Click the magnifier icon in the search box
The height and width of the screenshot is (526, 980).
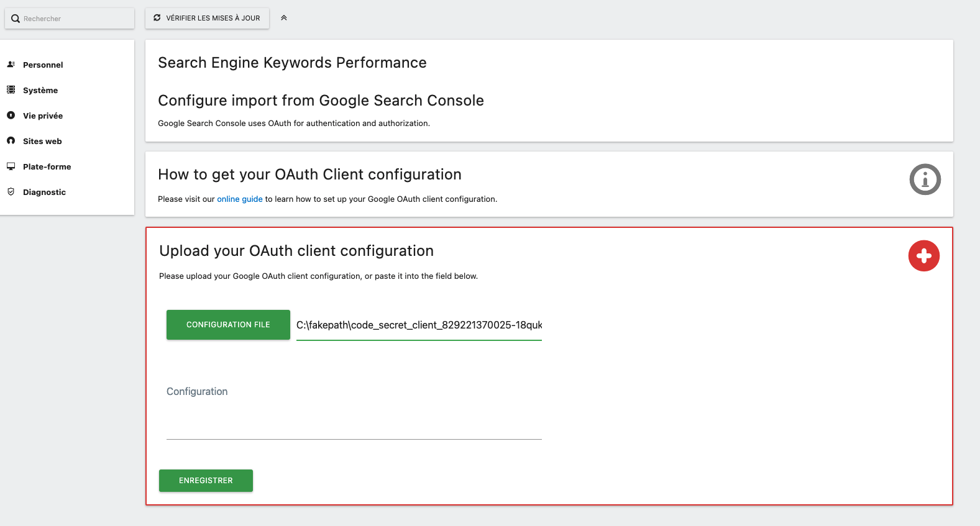coord(16,19)
